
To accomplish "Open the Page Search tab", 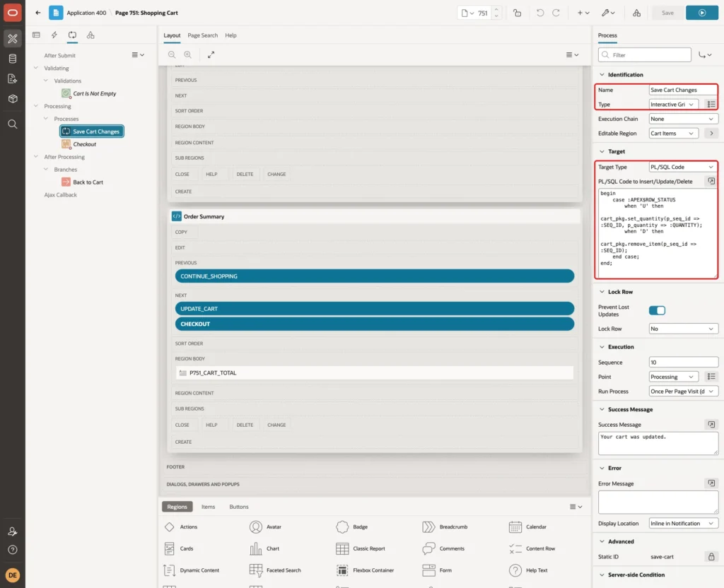I will click(x=203, y=35).
